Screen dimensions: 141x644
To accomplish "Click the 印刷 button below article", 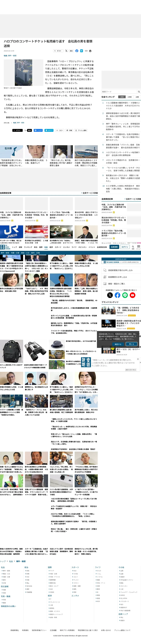I will pos(69,130).
